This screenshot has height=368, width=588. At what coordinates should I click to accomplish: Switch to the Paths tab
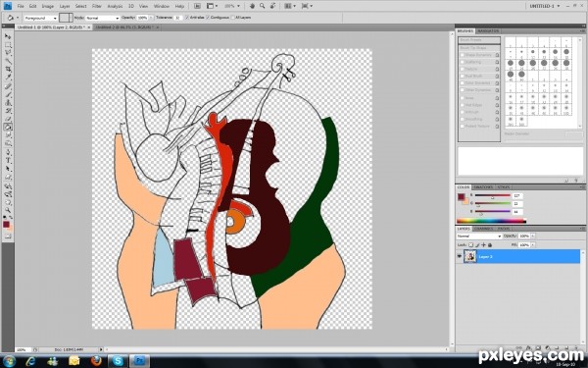(504, 229)
